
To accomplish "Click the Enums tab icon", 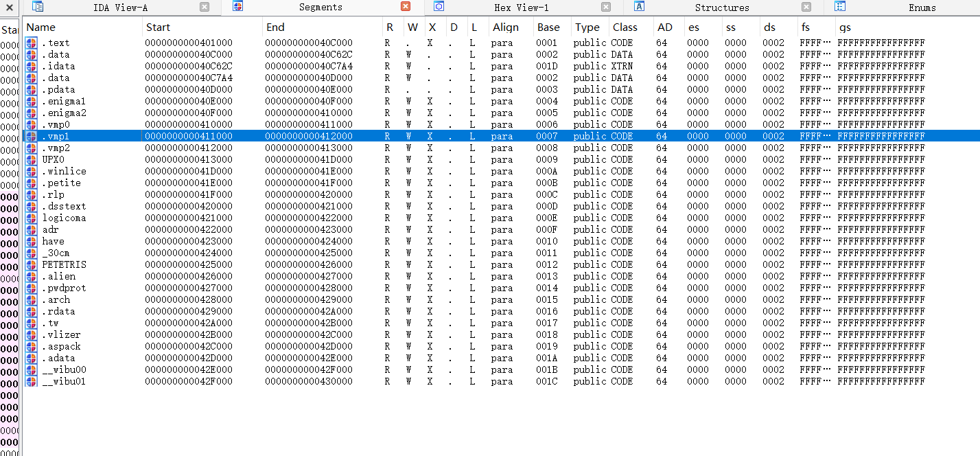I will point(839,7).
